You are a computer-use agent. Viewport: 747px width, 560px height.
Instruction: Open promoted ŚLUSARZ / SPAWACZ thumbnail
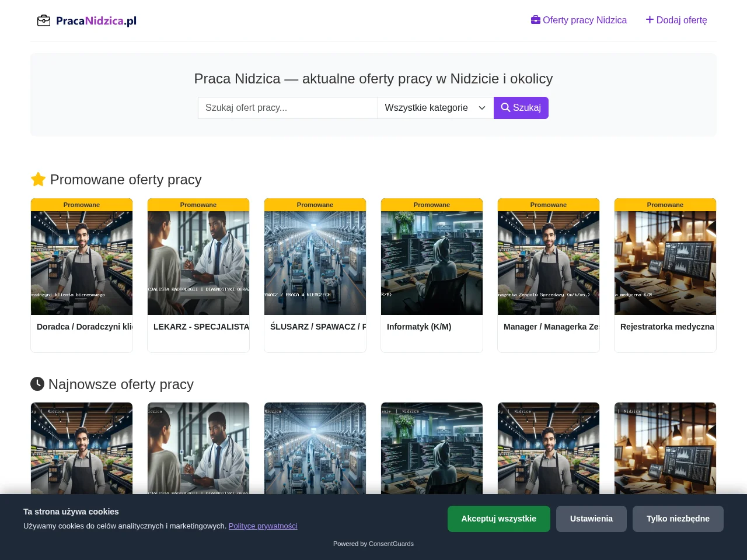coord(315,263)
